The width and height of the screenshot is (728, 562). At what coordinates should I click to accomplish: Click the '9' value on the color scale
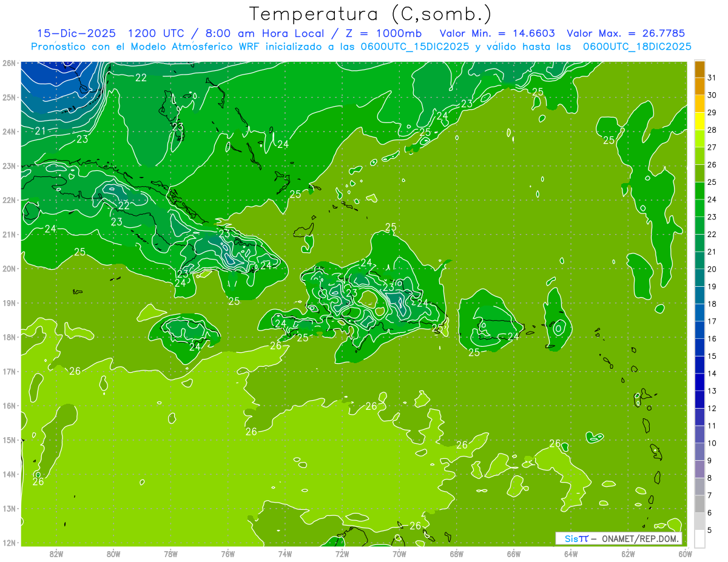(709, 461)
